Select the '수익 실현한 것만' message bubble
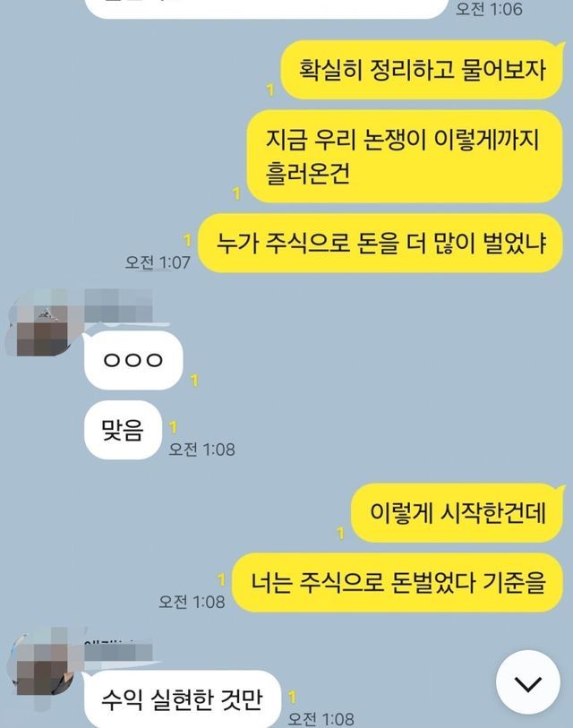Viewport: 573px width, 728px height. pyautogui.click(x=182, y=699)
